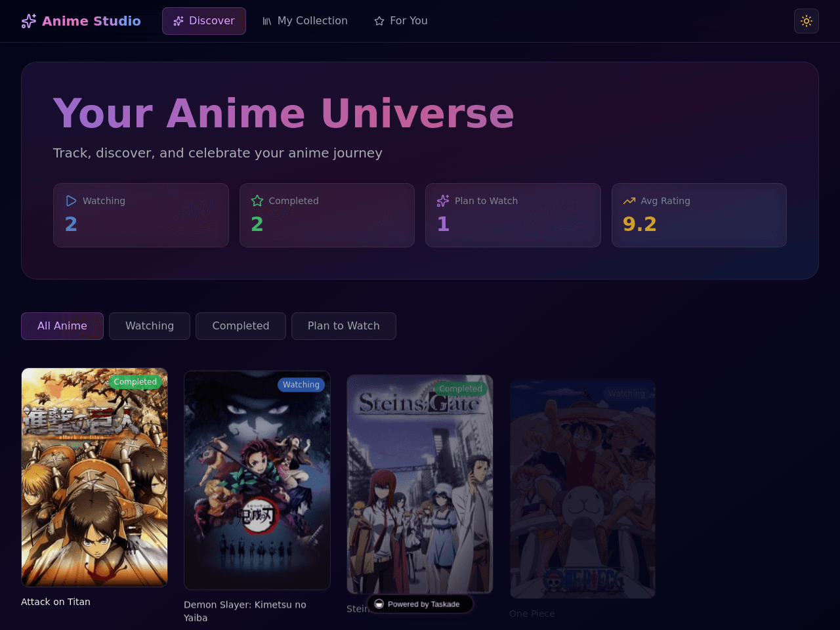The height and width of the screenshot is (630, 840).
Task: Open the Attack on Titan poster
Action: [94, 477]
